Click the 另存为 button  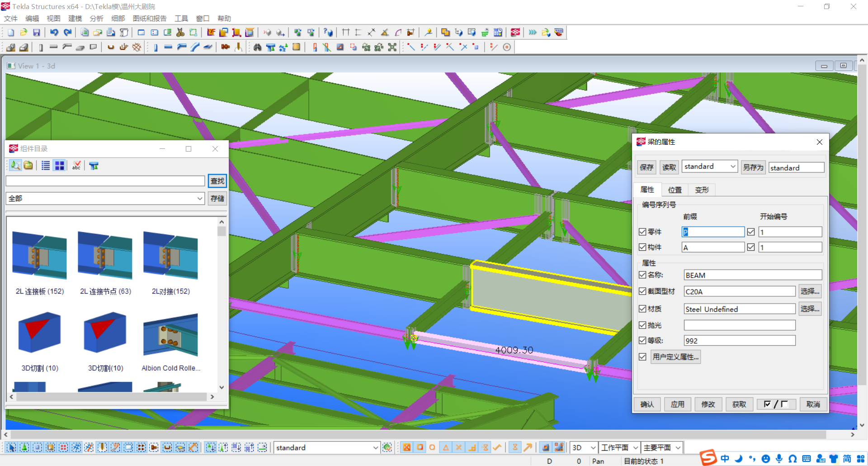(x=753, y=167)
